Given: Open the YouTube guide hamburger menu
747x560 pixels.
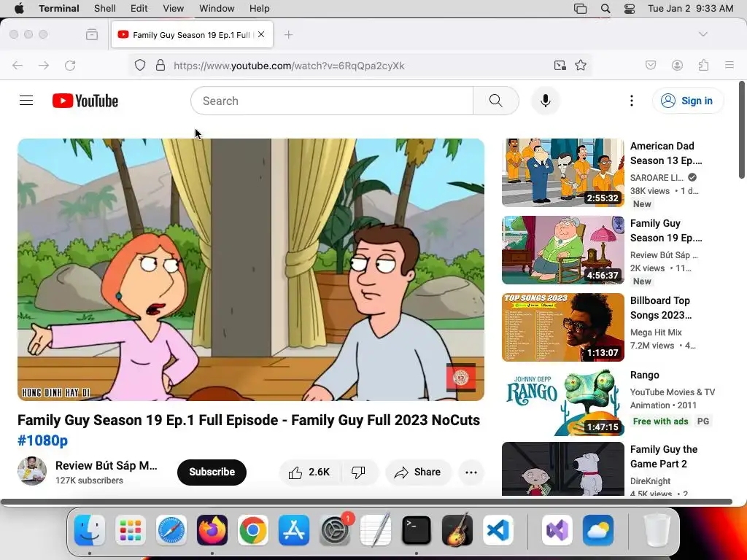Looking at the screenshot, I should [x=26, y=101].
